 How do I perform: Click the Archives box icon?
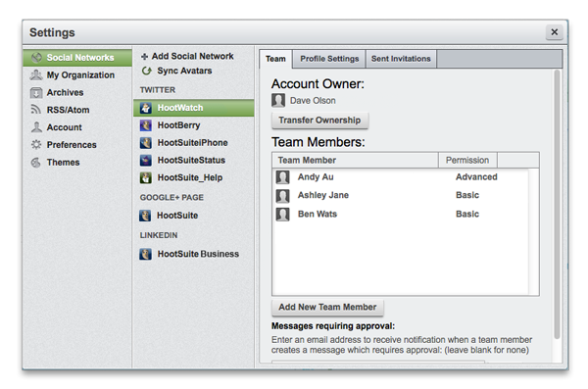pos(36,92)
